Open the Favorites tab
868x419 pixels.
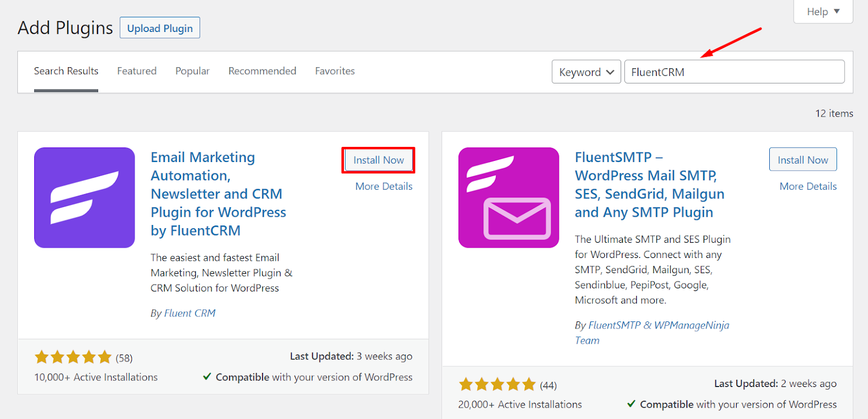point(335,71)
